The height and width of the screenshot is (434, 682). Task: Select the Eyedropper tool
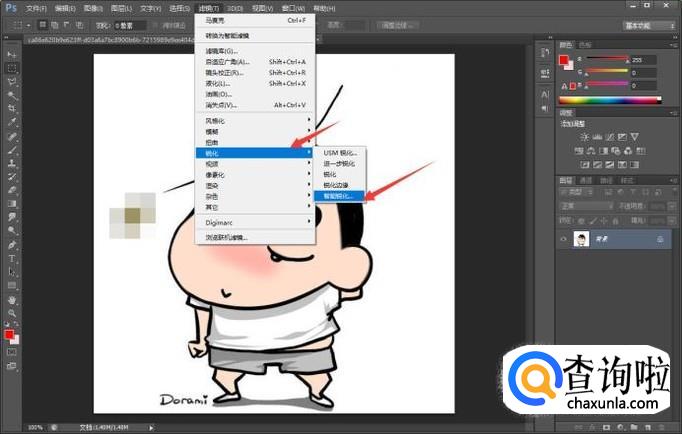[x=12, y=122]
